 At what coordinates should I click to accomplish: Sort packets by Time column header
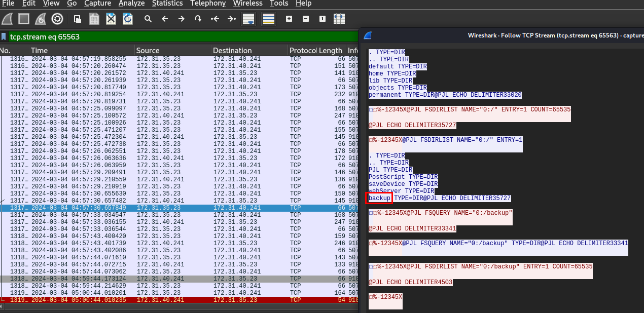pos(39,50)
